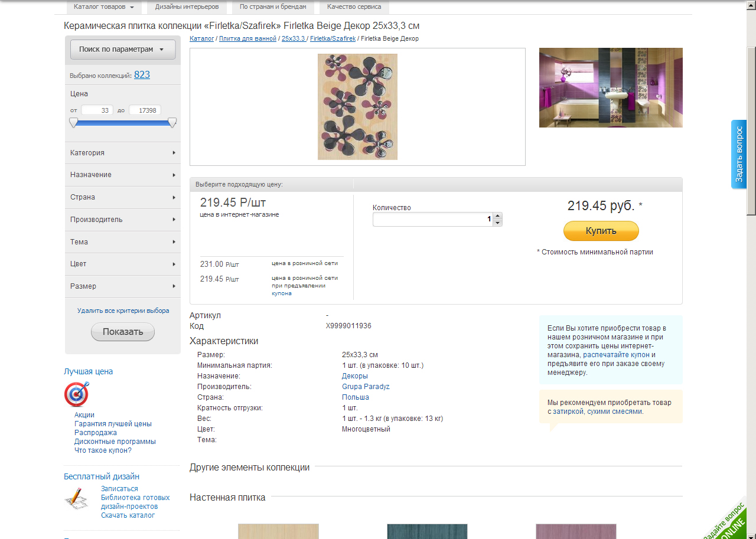The height and width of the screenshot is (539, 756).
Task: Open the Grupa Paradyz manufacturer link
Action: tap(366, 387)
